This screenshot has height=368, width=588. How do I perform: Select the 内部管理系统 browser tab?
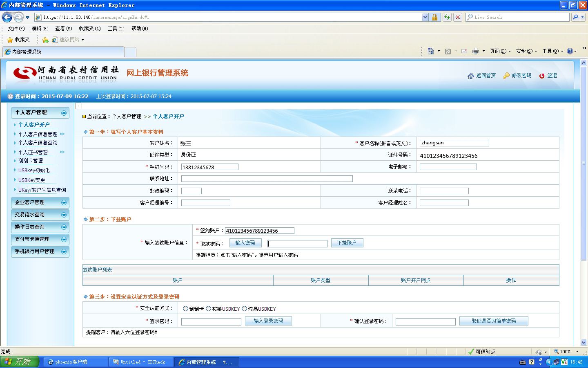pos(63,52)
